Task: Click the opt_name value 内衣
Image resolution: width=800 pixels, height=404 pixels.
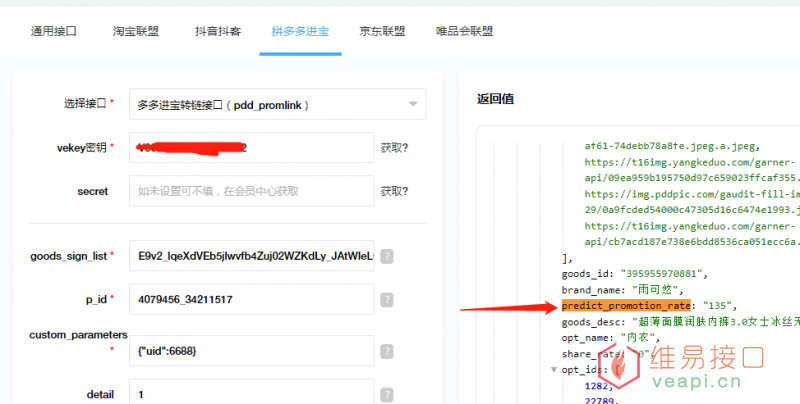Action: 640,338
